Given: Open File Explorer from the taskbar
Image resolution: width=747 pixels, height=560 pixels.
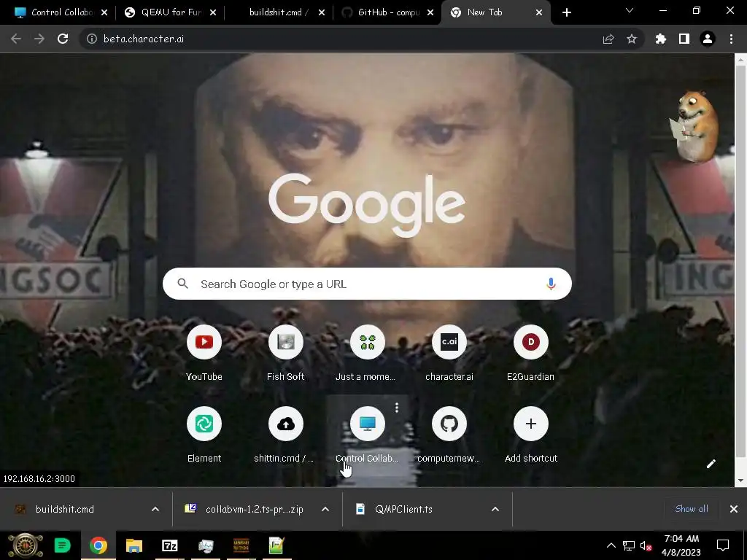Looking at the screenshot, I should (x=134, y=545).
